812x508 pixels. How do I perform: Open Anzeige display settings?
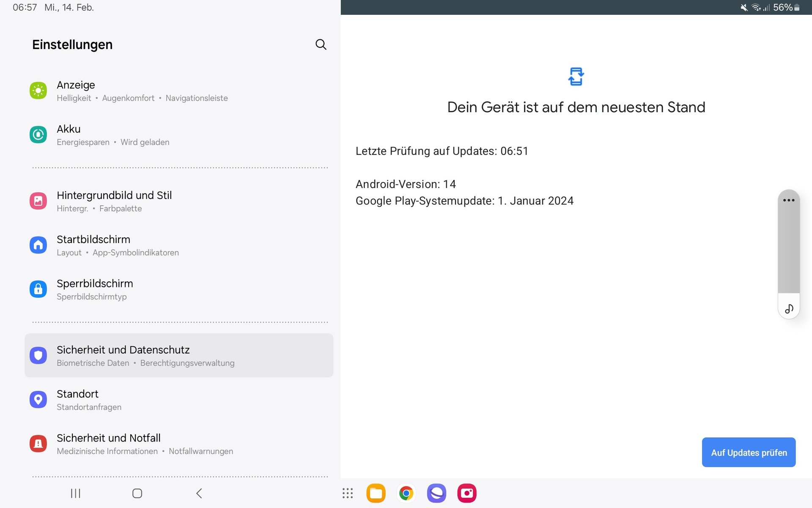pyautogui.click(x=142, y=91)
